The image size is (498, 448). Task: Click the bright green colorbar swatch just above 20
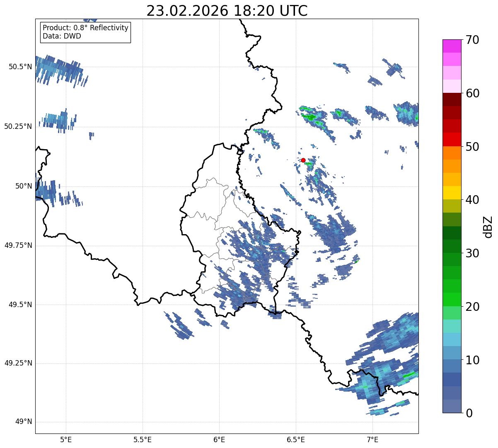(x=452, y=299)
